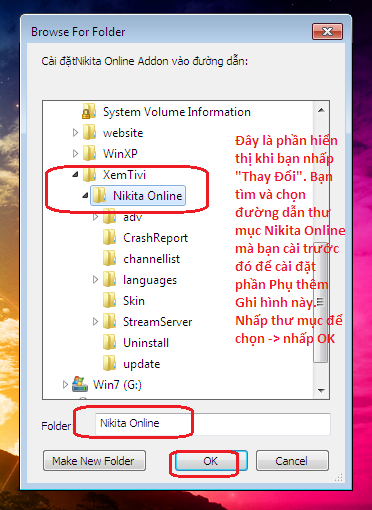372x510 pixels.
Task: Click the XemTivi folder icon
Action: tap(89, 174)
